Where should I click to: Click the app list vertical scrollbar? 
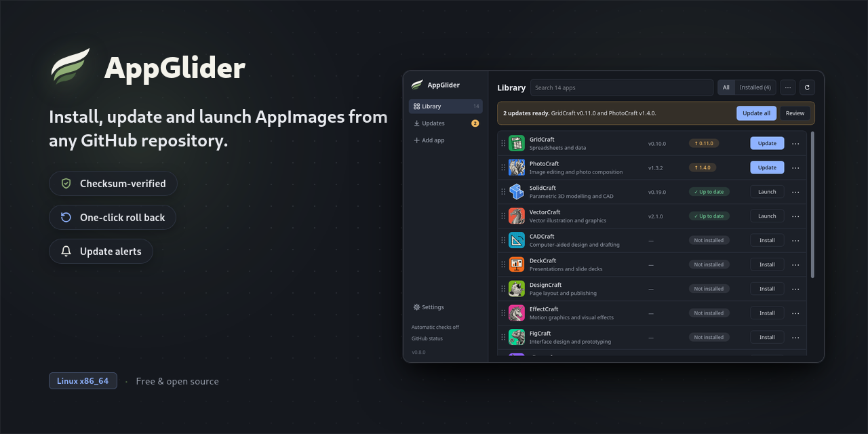click(x=812, y=204)
